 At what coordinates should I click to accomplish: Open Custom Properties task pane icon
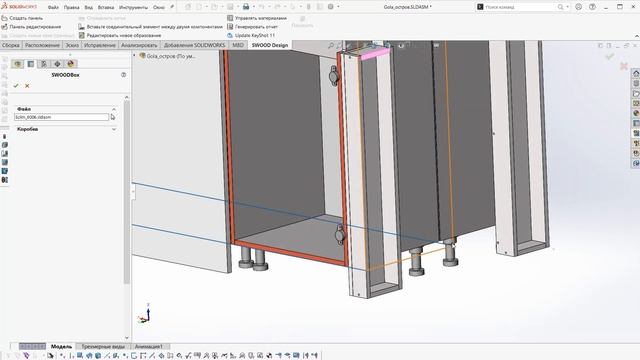636,123
